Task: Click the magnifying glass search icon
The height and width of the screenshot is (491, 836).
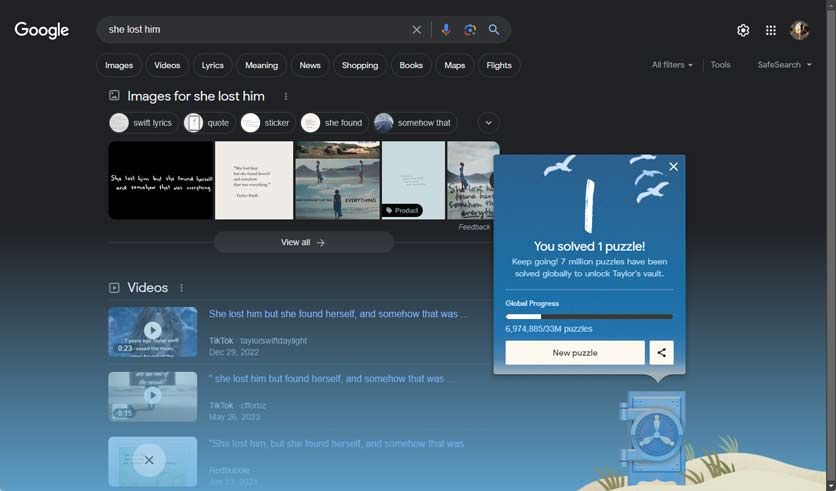Action: click(x=494, y=30)
